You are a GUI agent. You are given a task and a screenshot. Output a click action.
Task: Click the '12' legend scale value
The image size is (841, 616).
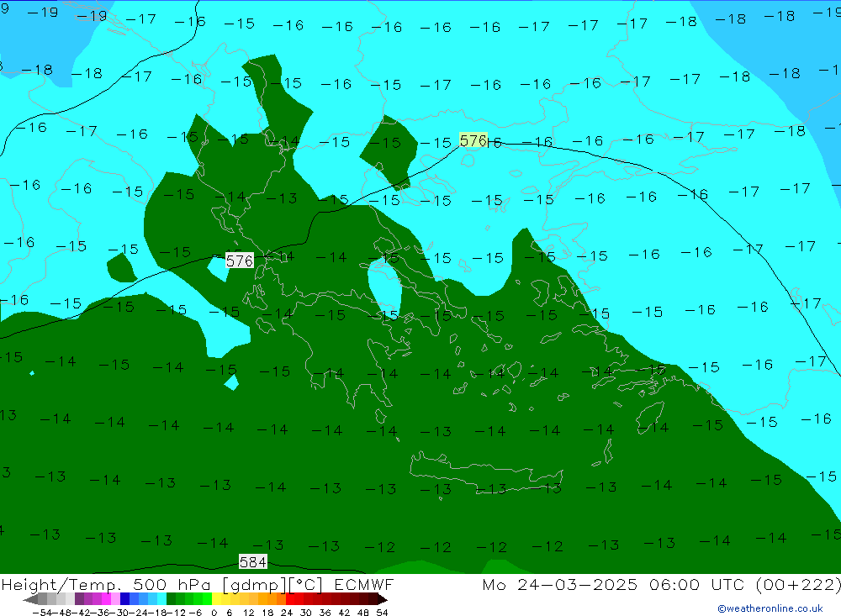[248, 613]
